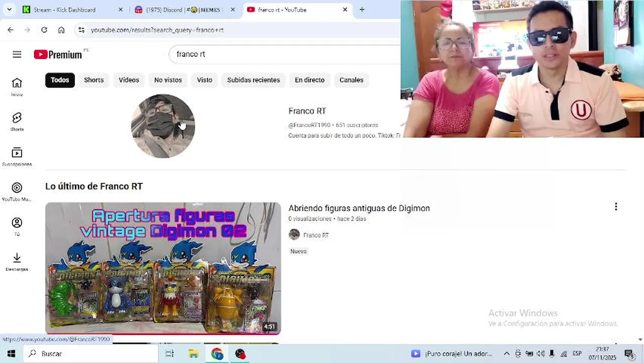Open Chrome from the taskbar
This screenshot has width=644, height=363.
click(217, 353)
